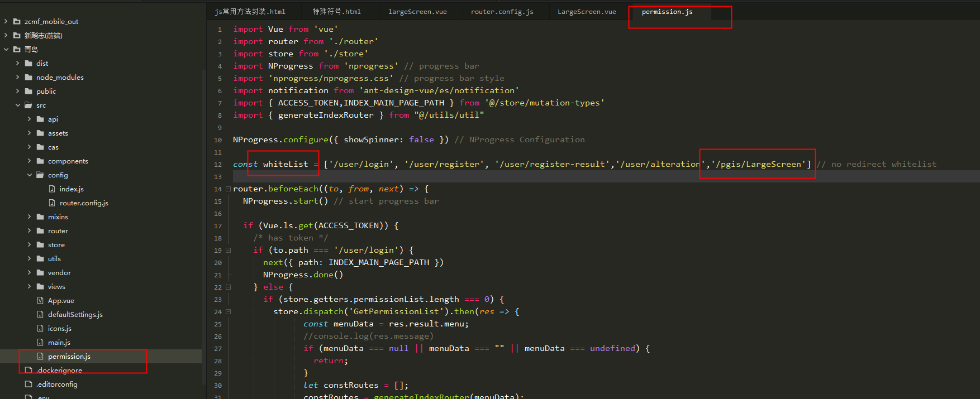Click line number 12 in the gutter
This screenshot has height=399, width=980.
(x=218, y=165)
